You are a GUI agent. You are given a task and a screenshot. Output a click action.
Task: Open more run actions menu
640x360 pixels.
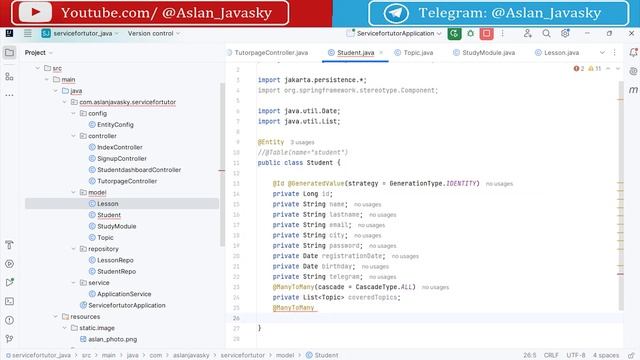coord(502,33)
